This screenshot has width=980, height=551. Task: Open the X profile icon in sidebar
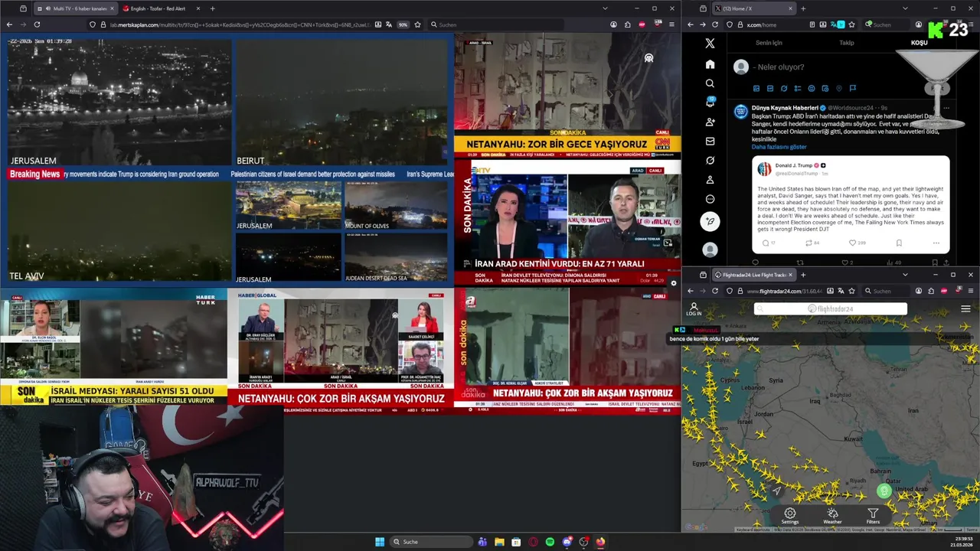tap(710, 180)
